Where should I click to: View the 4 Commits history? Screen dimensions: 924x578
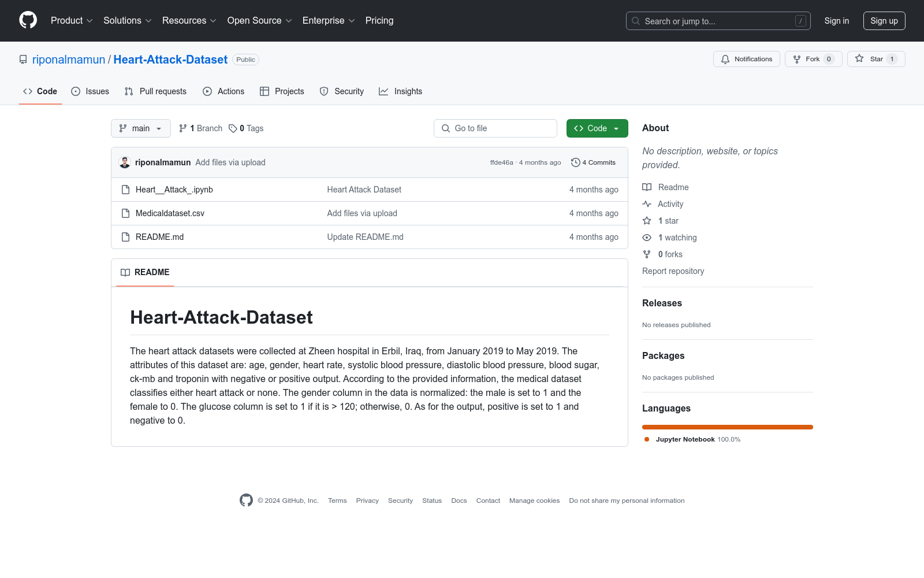(x=593, y=162)
